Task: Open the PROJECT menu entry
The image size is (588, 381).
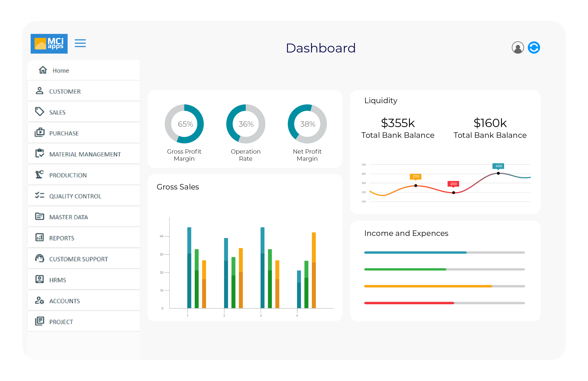Action: tap(61, 322)
